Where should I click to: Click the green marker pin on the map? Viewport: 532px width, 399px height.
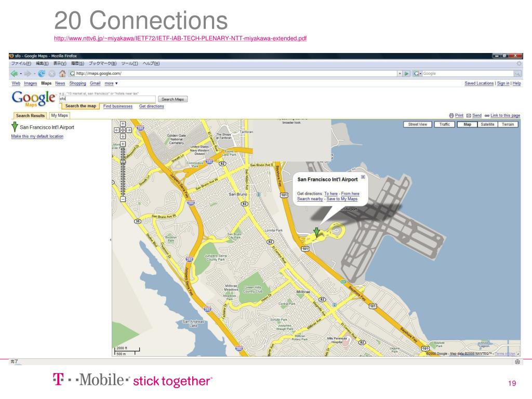316,232
